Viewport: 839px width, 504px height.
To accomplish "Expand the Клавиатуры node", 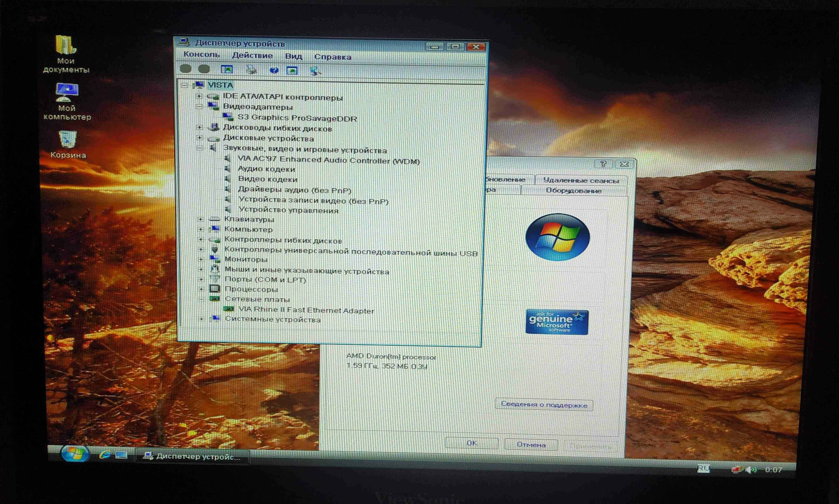I will point(201,219).
